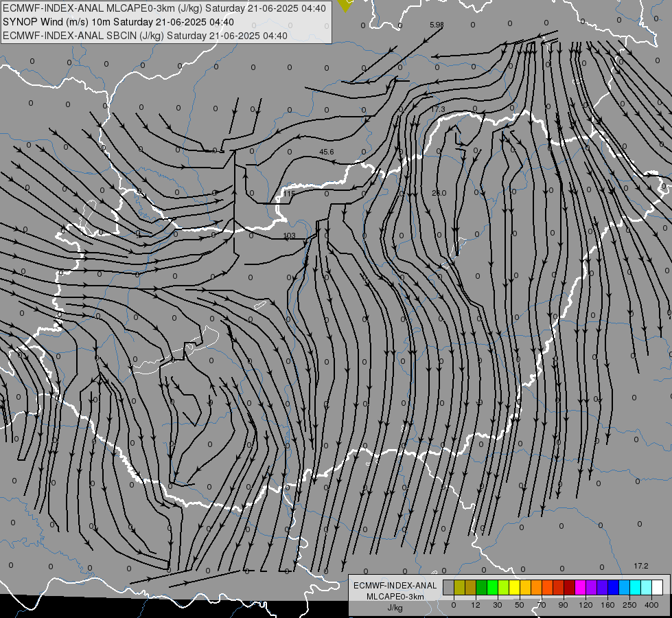Screen dimensions: 672x618
Task: Click the legend tick value 120
Action: tap(586, 605)
